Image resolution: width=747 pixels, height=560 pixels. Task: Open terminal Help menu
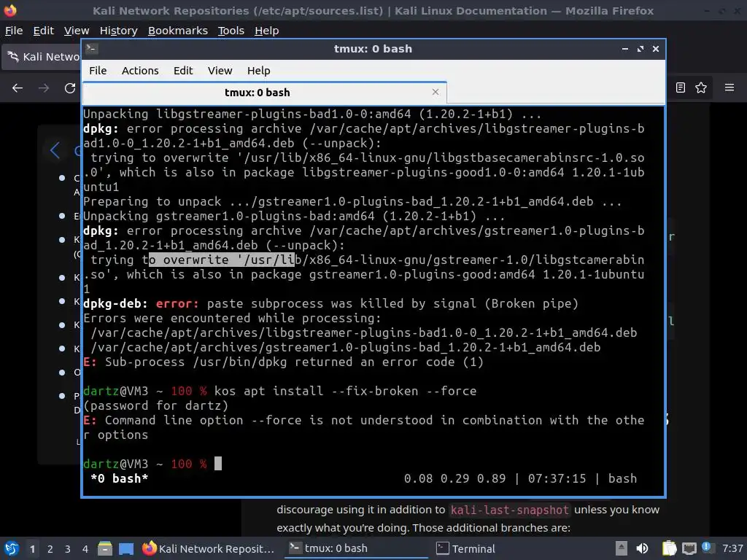[259, 71]
